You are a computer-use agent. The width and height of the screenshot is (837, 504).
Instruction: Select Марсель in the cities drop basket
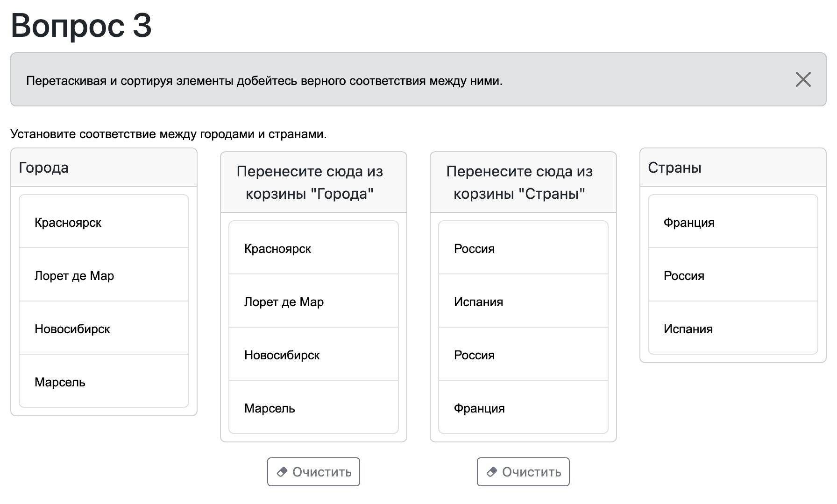pyautogui.click(x=313, y=408)
